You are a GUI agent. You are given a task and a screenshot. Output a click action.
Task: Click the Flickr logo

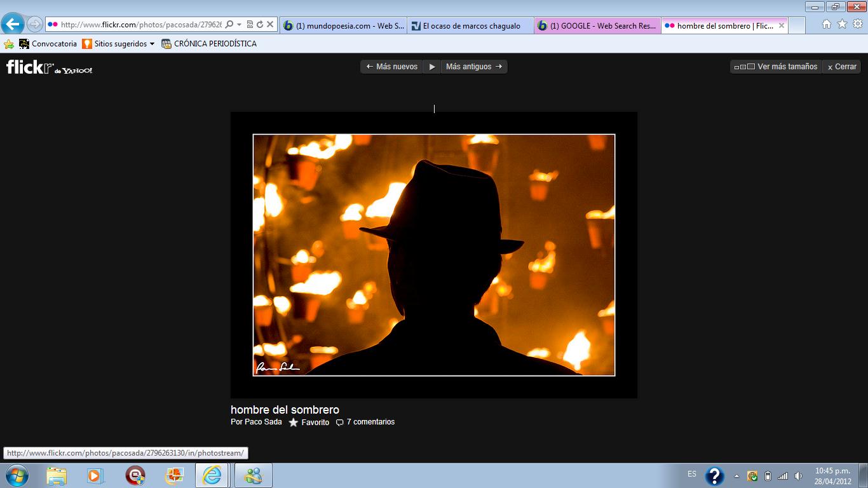pyautogui.click(x=49, y=67)
